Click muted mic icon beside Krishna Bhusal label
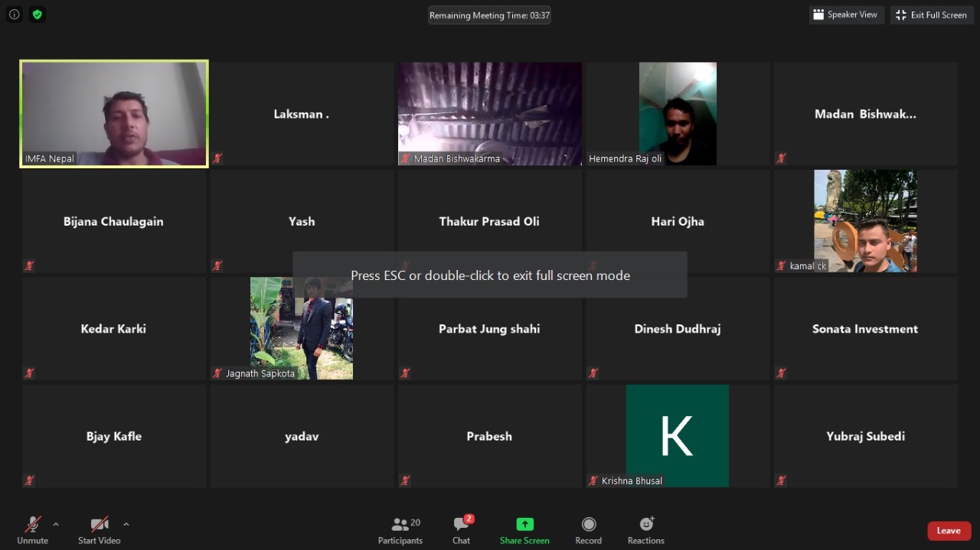Viewport: 980px width, 550px height. point(593,481)
